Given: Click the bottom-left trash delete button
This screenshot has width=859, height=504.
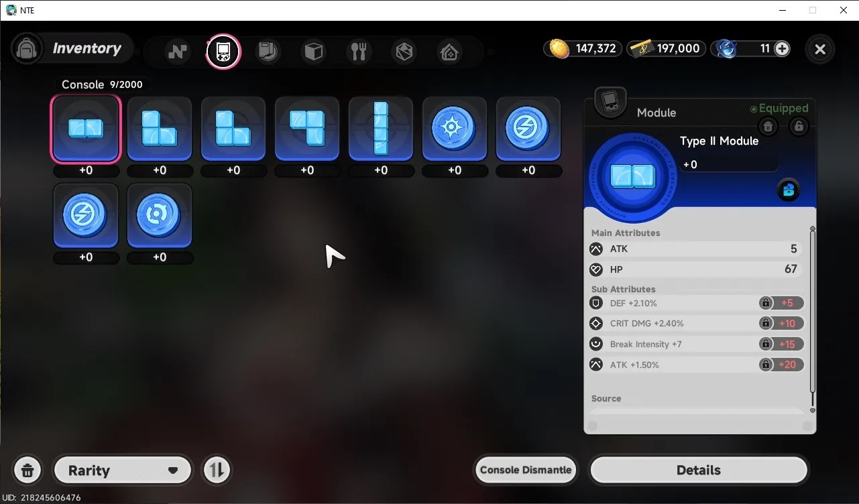Looking at the screenshot, I should (27, 470).
